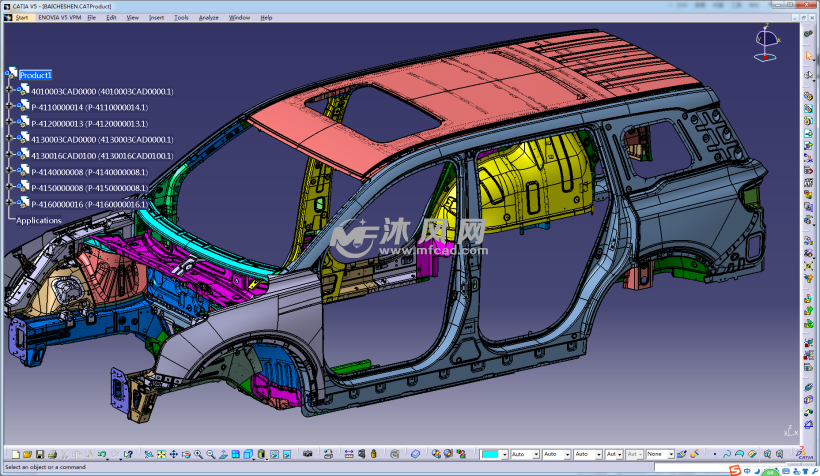Click the assembly gear icon atop right toolbar
Image resolution: width=820 pixels, height=476 pixels.
click(808, 33)
